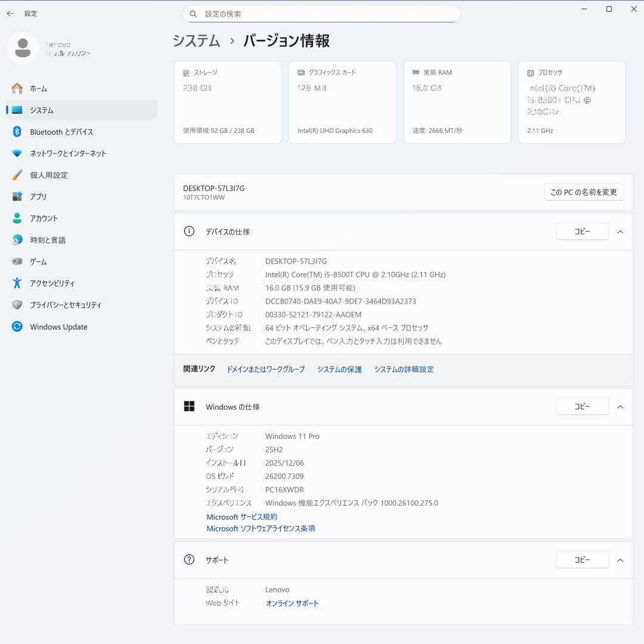Click the back arrow at top left
This screenshot has width=644, height=644.
[x=10, y=13]
